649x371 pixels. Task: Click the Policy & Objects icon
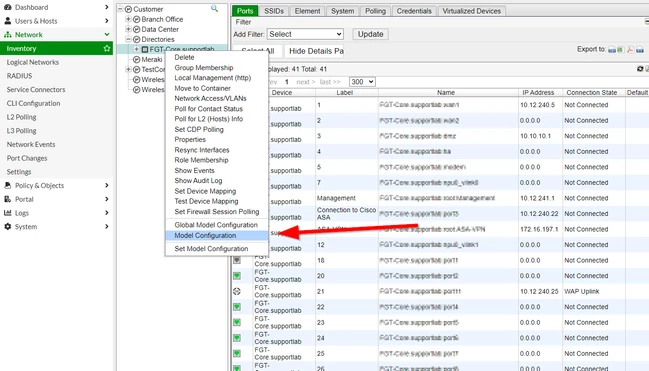point(7,186)
